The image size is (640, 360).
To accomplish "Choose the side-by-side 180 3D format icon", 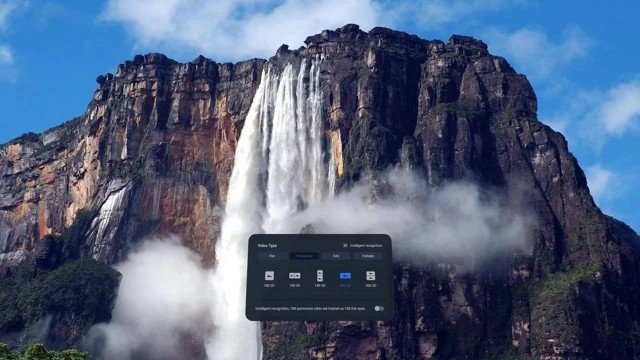I will 295,276.
